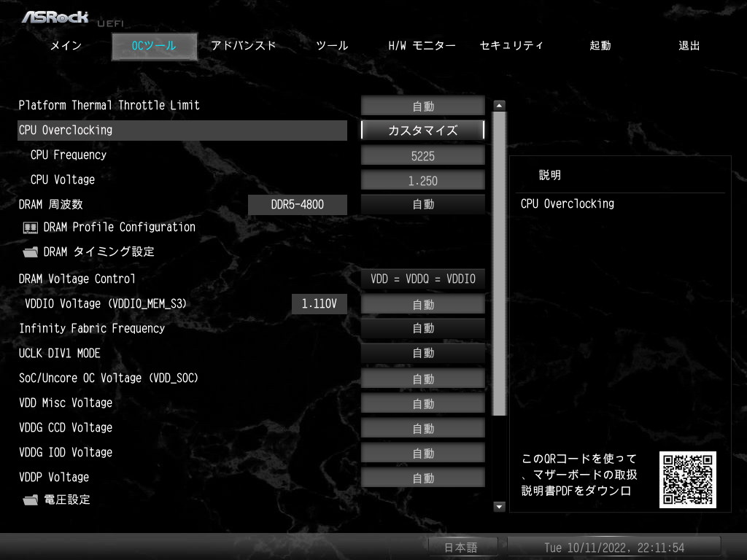747x560 pixels.
Task: Switch to the 起動 tab
Action: pos(600,46)
